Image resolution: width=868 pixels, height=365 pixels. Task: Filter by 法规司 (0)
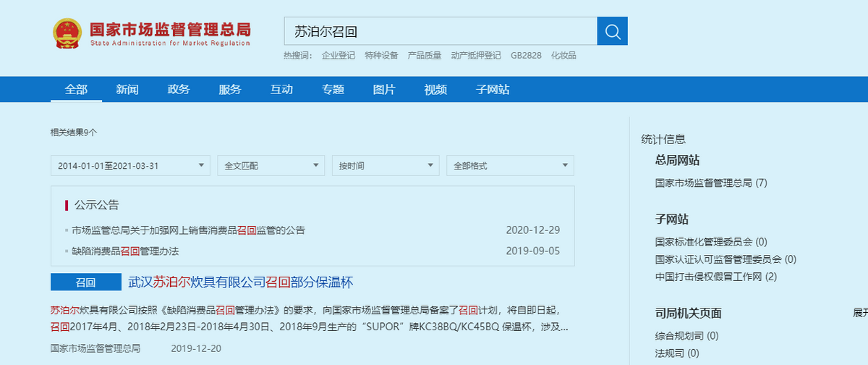pyautogui.click(x=677, y=353)
